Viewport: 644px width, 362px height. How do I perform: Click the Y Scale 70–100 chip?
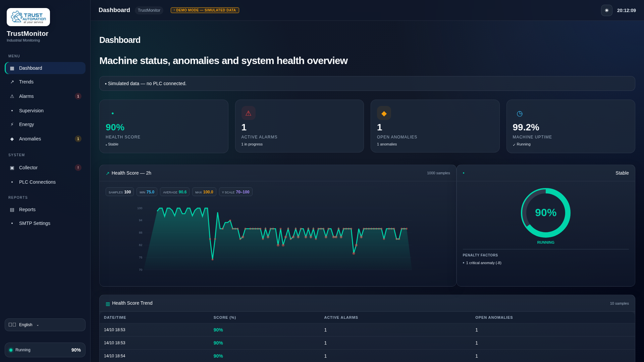[236, 192]
